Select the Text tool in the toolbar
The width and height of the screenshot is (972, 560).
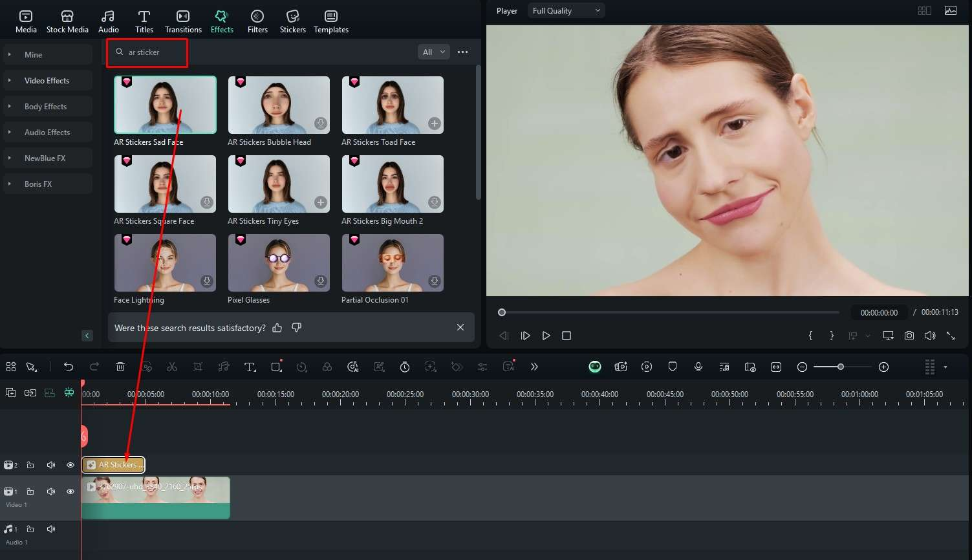(x=250, y=367)
